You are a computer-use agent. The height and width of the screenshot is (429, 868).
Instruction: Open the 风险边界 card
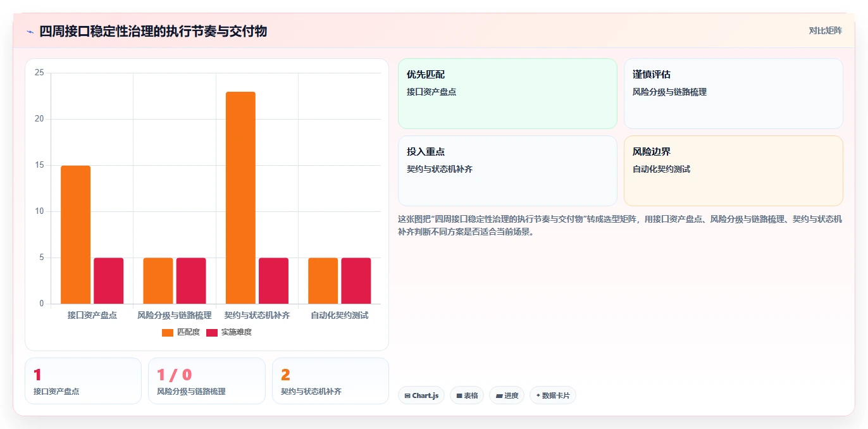coord(733,171)
